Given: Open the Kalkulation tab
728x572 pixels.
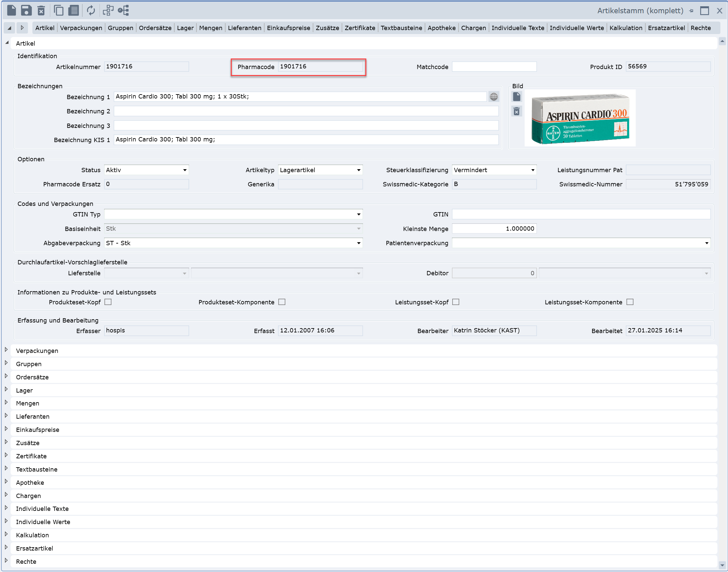Looking at the screenshot, I should point(626,28).
